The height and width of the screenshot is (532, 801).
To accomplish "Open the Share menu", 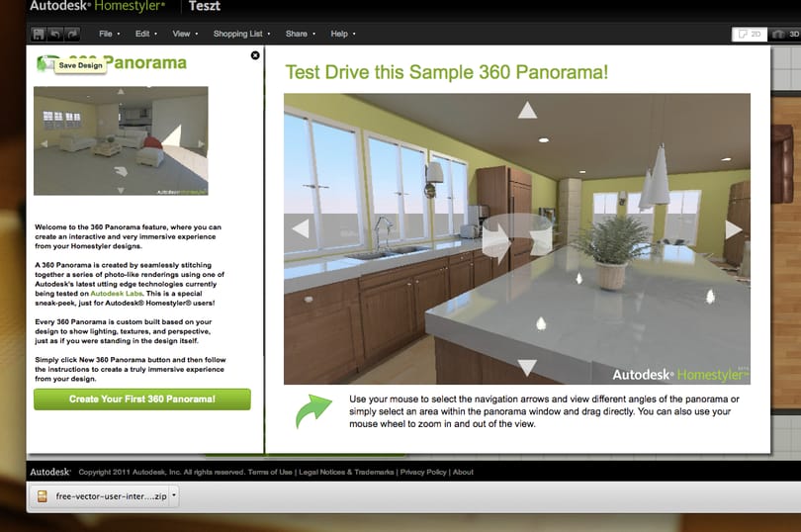I will click(x=301, y=34).
